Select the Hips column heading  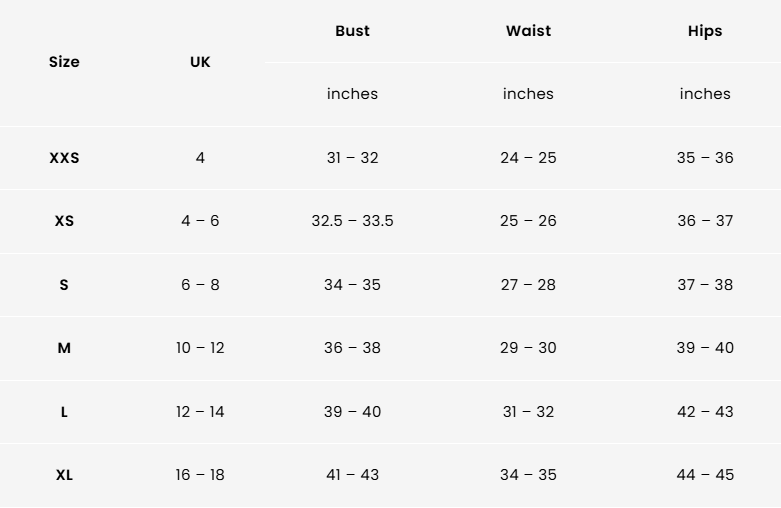coord(705,31)
